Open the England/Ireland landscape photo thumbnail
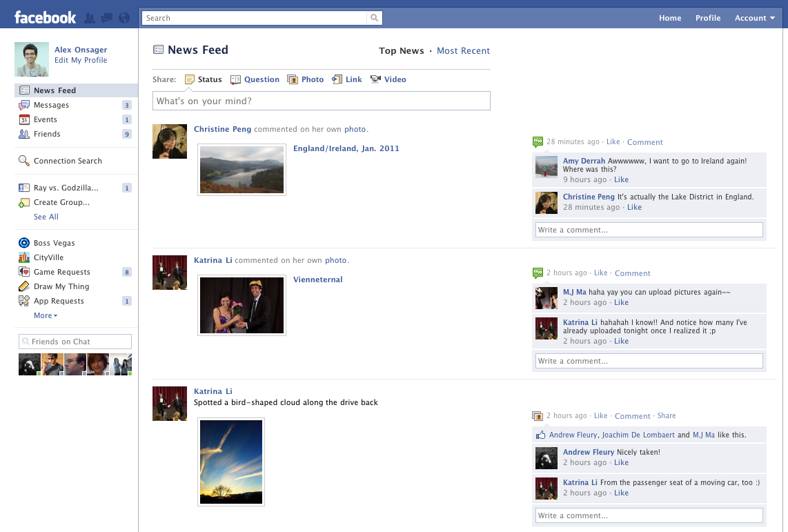Image resolution: width=788 pixels, height=532 pixels. point(242,170)
